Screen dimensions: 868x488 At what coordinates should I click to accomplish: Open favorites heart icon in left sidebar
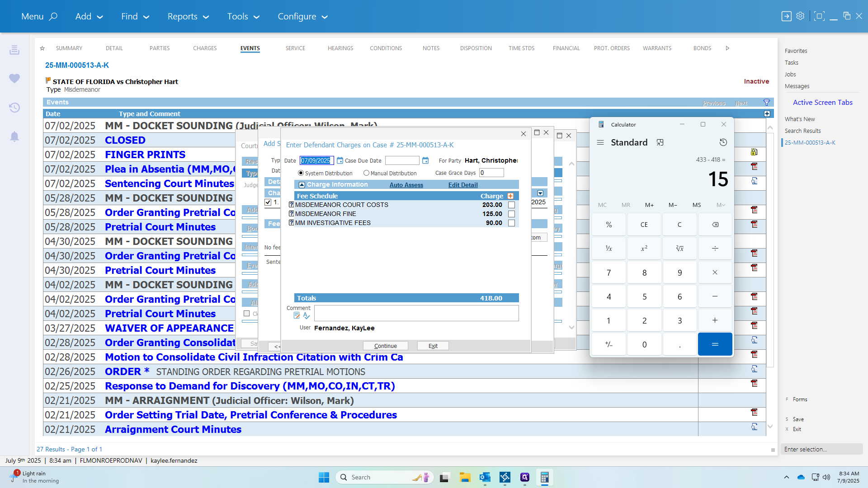(14, 79)
